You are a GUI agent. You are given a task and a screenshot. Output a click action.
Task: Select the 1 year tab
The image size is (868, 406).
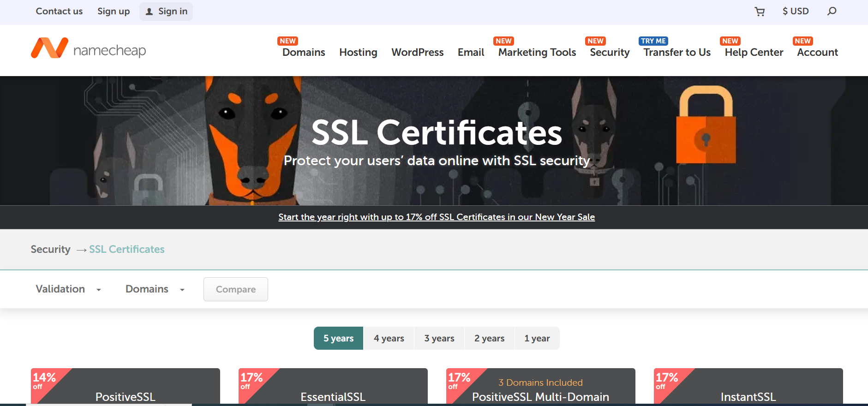pos(537,338)
